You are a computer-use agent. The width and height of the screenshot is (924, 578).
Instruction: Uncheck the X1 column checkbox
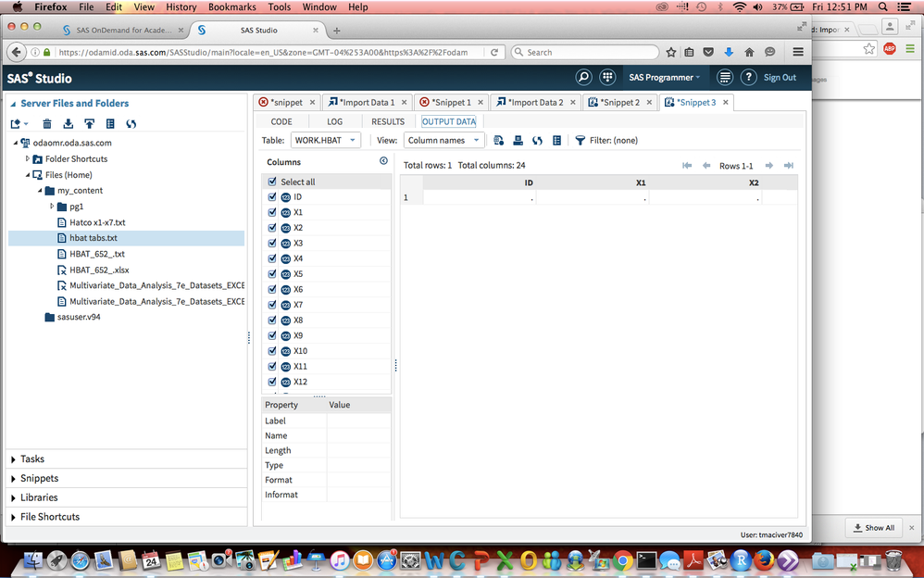(272, 212)
